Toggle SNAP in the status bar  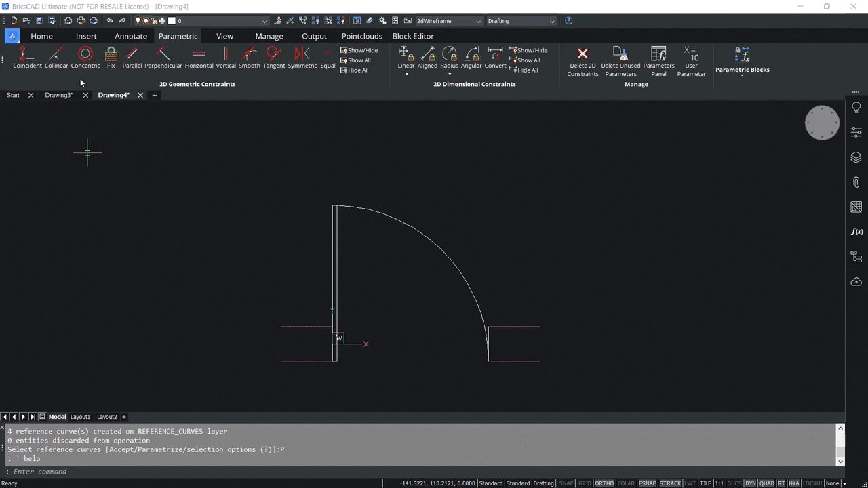[566, 483]
